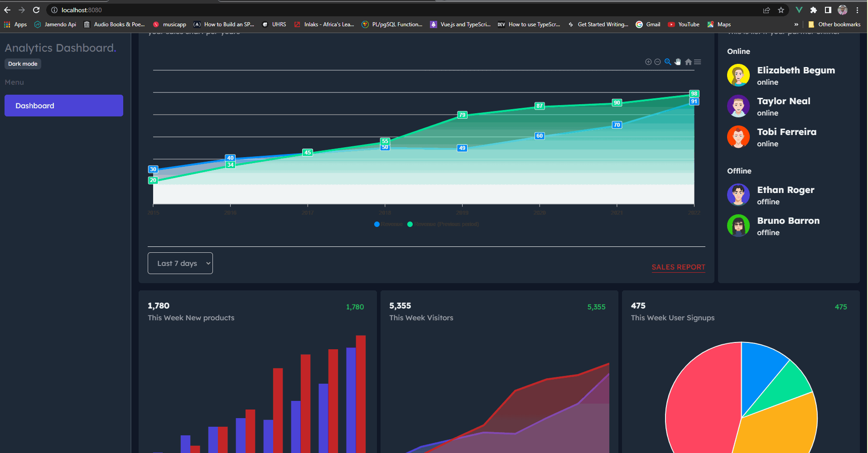
Task: Click the Analytics Dashboard title
Action: tap(60, 48)
